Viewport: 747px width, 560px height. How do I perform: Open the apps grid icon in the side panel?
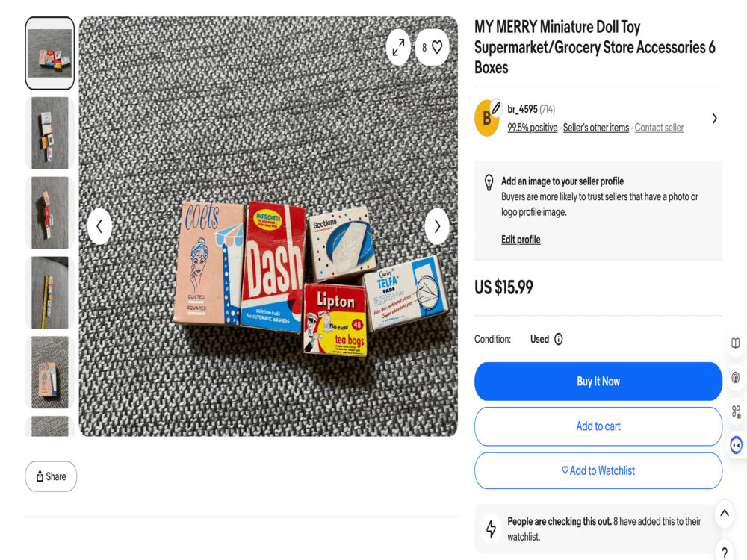point(736,411)
